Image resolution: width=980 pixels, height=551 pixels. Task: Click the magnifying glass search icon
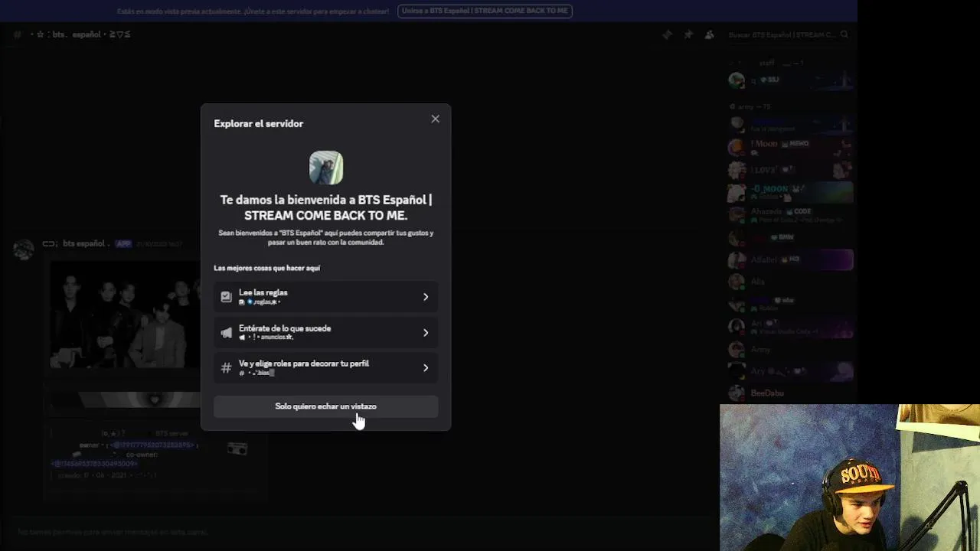click(844, 34)
